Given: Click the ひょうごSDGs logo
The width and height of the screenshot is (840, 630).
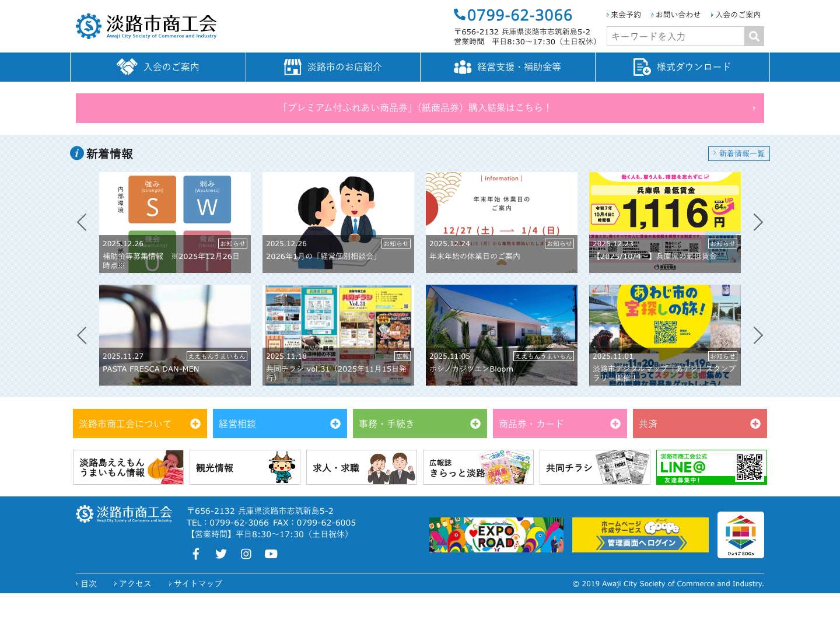Looking at the screenshot, I should pyautogui.click(x=741, y=534).
